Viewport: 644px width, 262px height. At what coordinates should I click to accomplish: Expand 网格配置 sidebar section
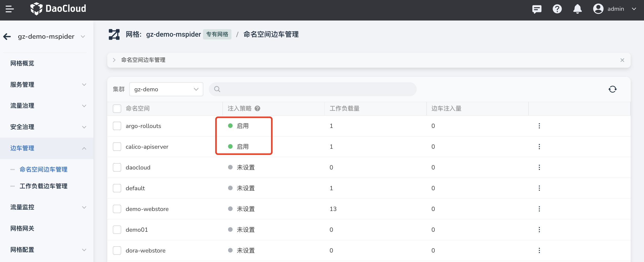(47, 250)
